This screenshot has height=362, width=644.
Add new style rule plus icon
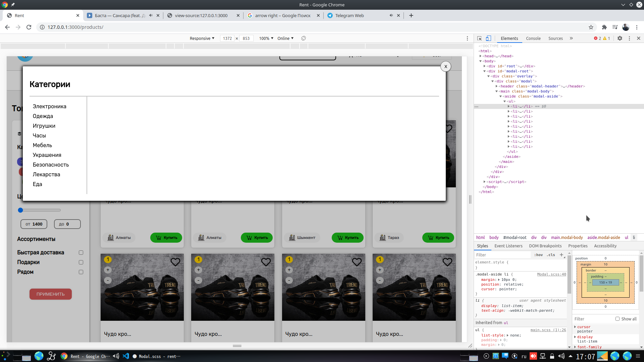[561, 255]
